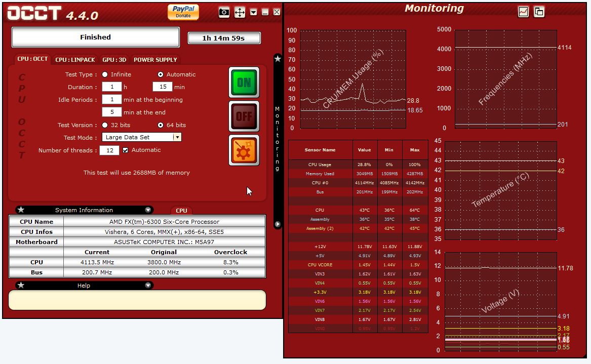Click the Number of threads field

pyautogui.click(x=109, y=150)
